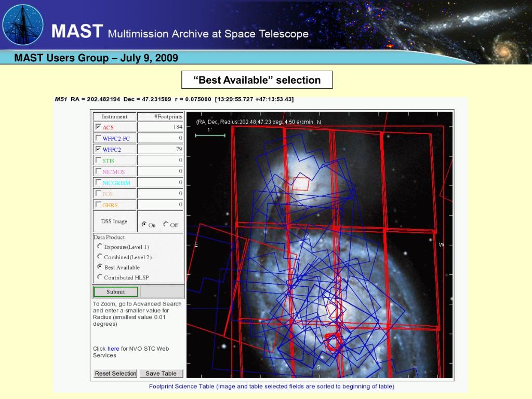Uncheck the WFPC2 instrument checkbox

coord(98,149)
